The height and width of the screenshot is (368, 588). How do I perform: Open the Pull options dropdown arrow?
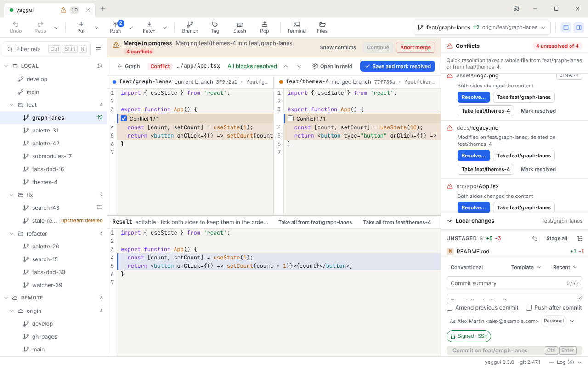(x=97, y=28)
